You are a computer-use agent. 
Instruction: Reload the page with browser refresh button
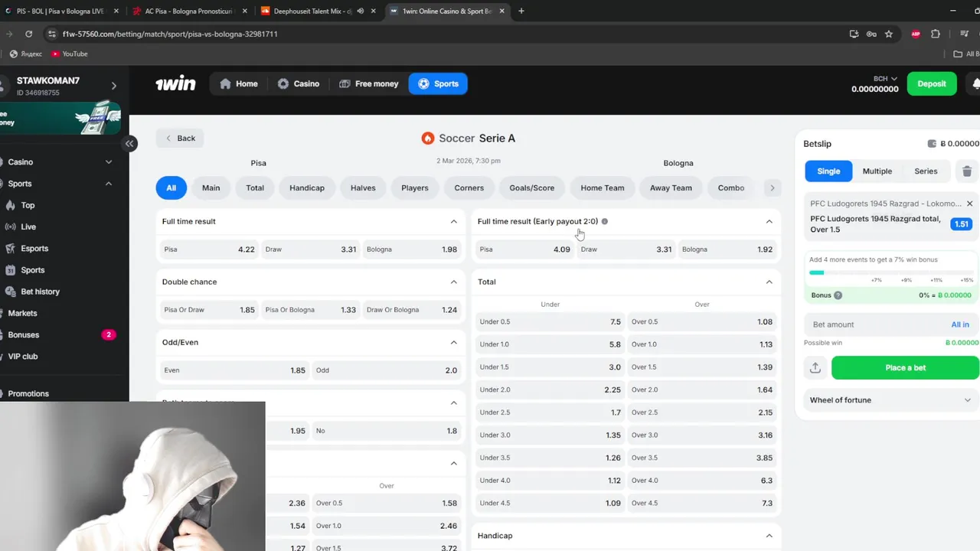[28, 34]
